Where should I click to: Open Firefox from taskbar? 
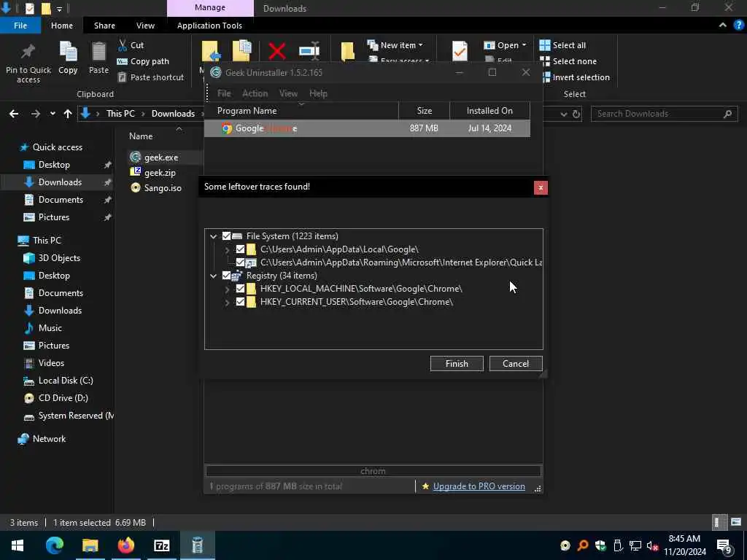pos(125,545)
